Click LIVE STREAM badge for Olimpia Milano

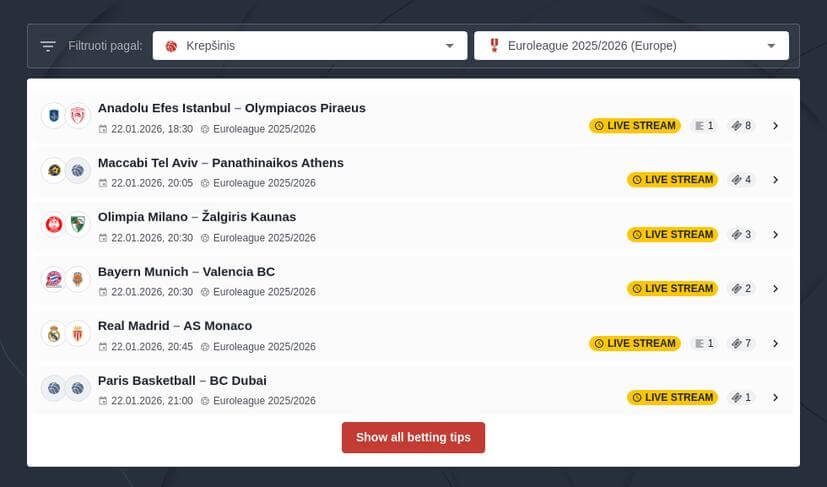tap(673, 234)
